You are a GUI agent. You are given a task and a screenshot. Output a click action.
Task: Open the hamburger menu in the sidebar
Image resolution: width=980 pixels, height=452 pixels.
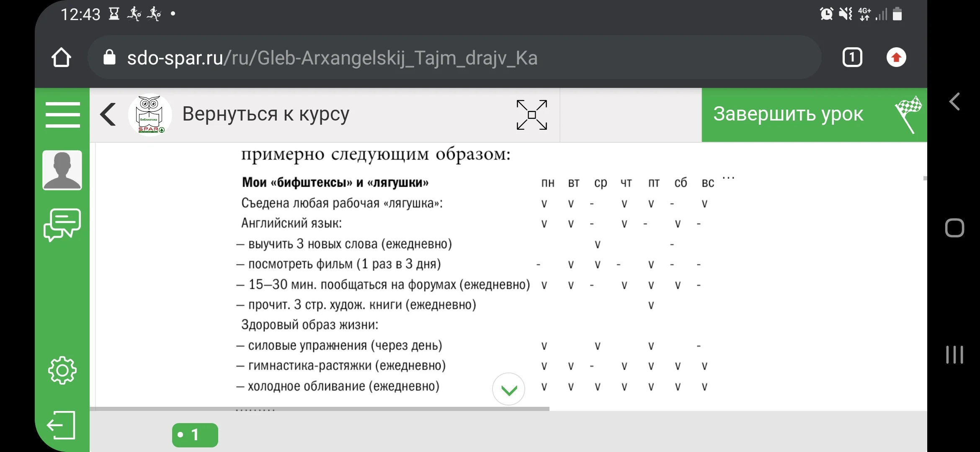[x=62, y=114]
